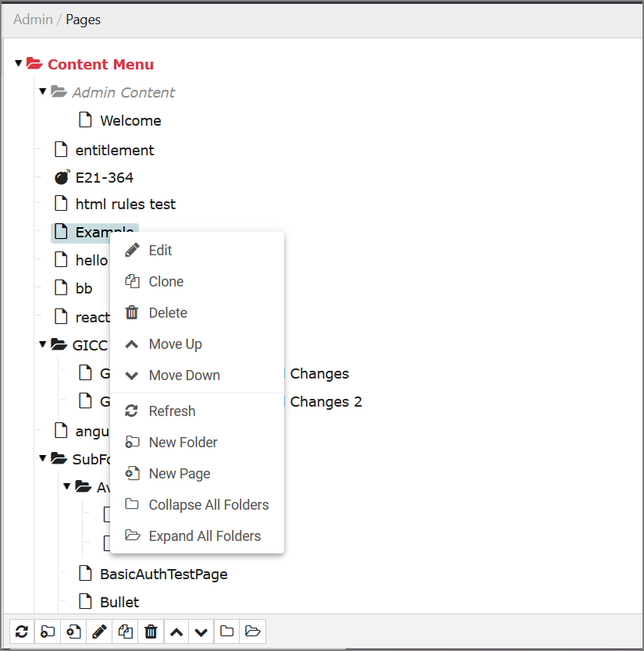Viewport: 644px width, 651px height.
Task: Select the entitlement page in the tree
Action: pos(115,150)
